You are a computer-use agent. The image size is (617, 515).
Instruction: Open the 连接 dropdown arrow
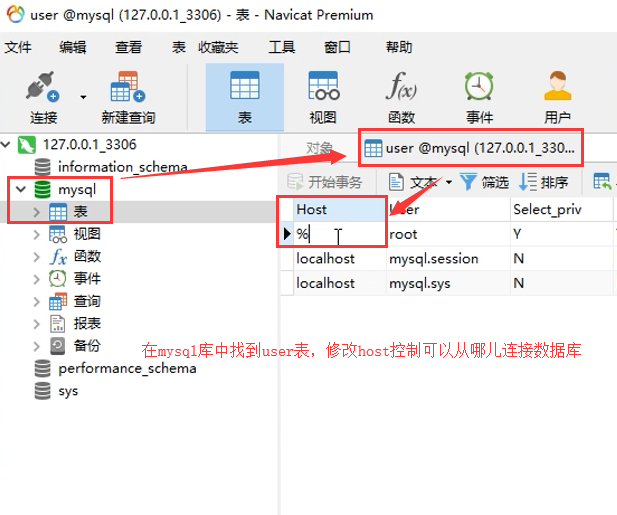pyautogui.click(x=83, y=97)
